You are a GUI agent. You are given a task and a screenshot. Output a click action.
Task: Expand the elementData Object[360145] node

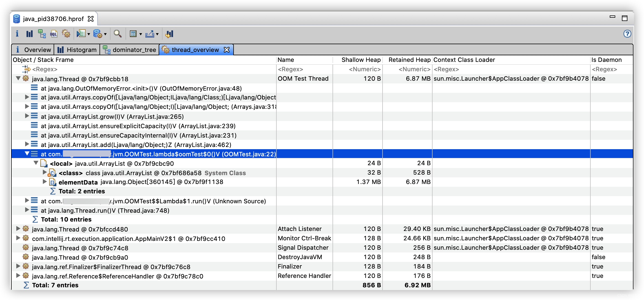[45, 181]
